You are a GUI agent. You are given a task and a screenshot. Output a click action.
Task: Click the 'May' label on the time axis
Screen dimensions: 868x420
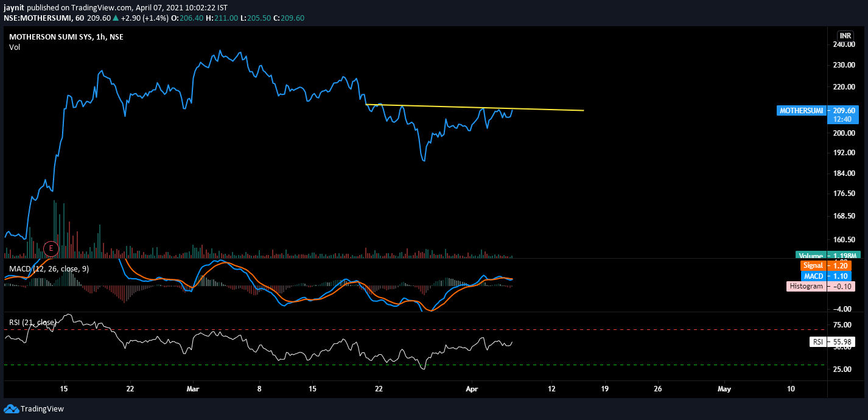tap(724, 388)
